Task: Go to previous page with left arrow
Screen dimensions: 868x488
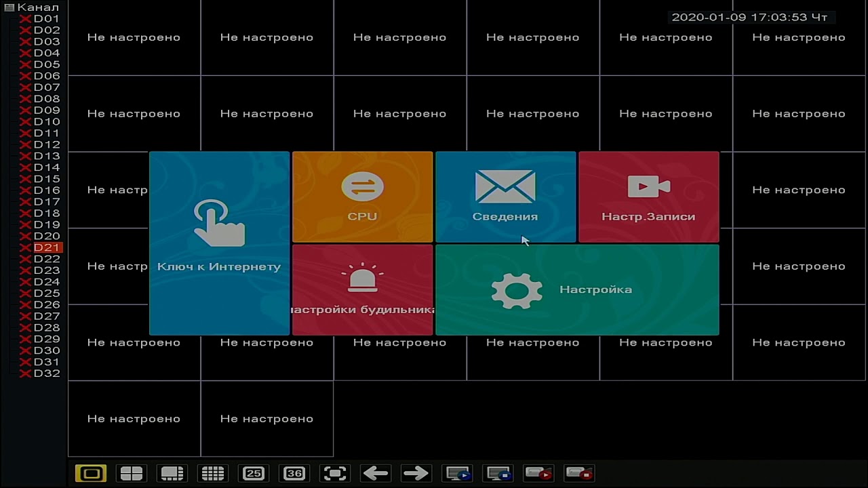Action: click(x=376, y=473)
